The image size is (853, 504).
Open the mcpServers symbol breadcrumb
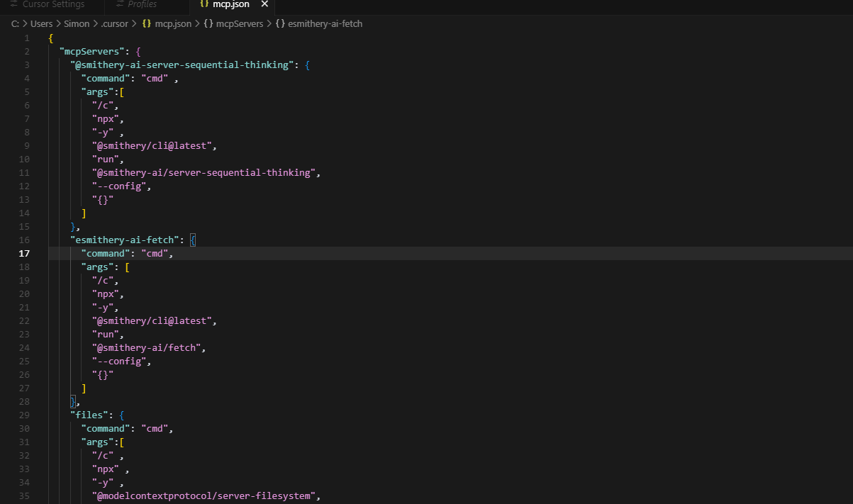coord(239,23)
